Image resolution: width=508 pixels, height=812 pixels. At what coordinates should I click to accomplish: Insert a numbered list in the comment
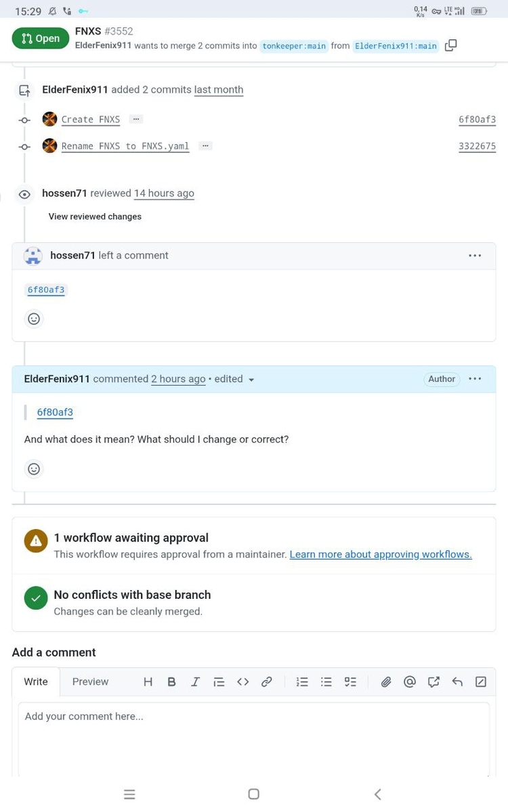tap(303, 682)
